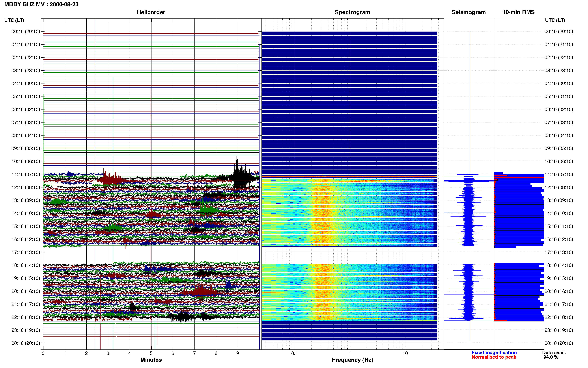The image size is (588, 368).
Task: Click the left 15:10 (11:10) time label
Action: click(26, 226)
